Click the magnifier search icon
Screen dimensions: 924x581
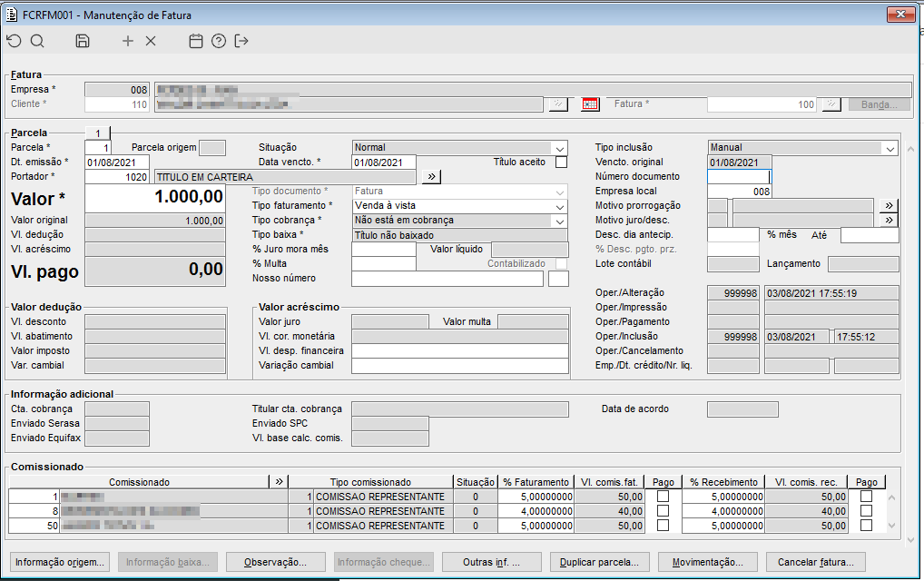[37, 41]
